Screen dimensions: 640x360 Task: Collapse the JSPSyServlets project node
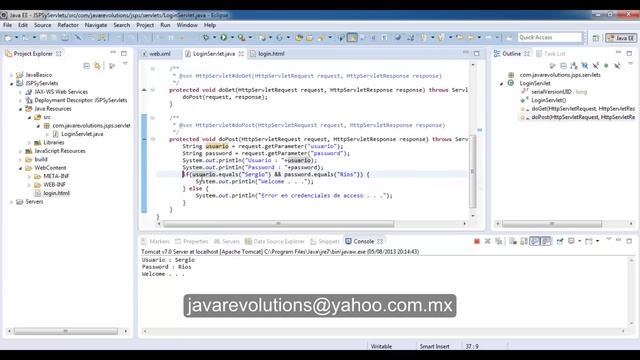tap(11, 83)
